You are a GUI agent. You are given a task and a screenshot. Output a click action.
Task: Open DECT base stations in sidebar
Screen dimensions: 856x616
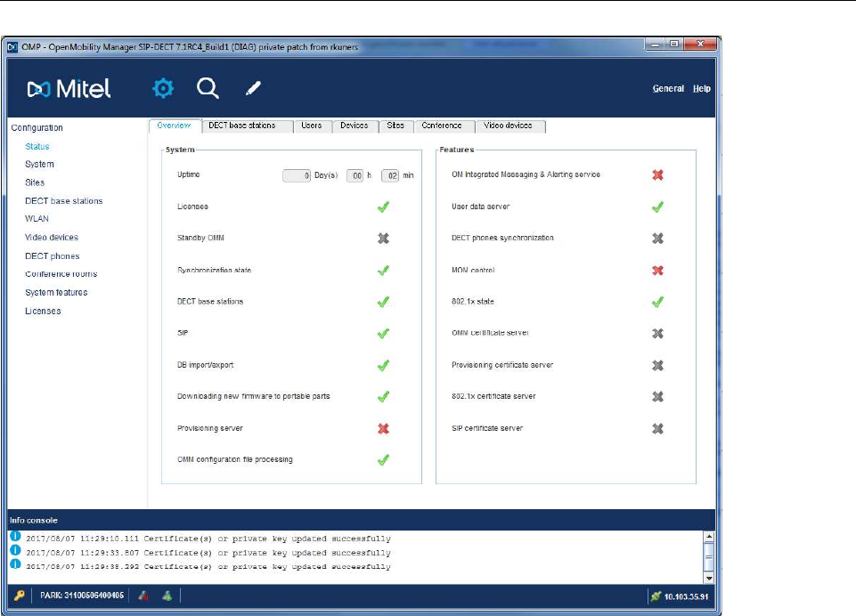[64, 201]
